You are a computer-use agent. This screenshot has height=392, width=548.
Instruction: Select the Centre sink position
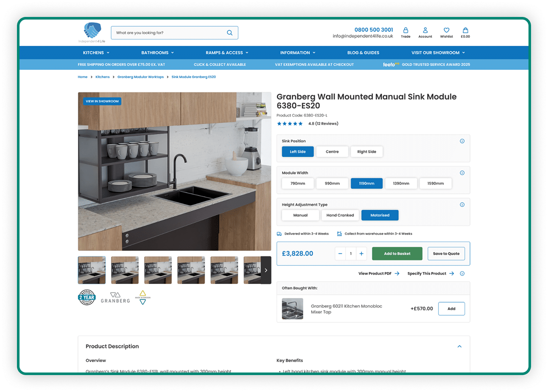(332, 152)
